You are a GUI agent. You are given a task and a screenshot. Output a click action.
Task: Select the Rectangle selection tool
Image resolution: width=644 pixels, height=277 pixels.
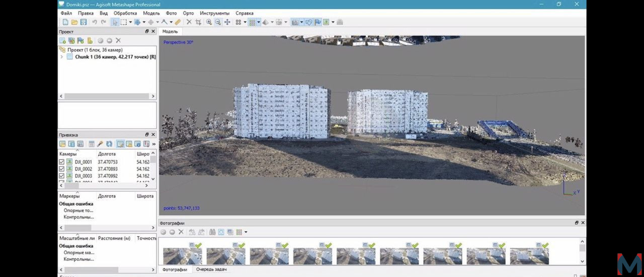(x=123, y=22)
